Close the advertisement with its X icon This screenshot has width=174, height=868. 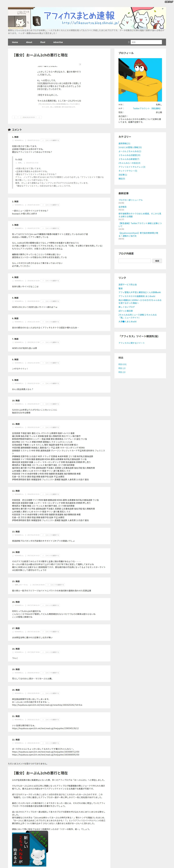[80, 64]
